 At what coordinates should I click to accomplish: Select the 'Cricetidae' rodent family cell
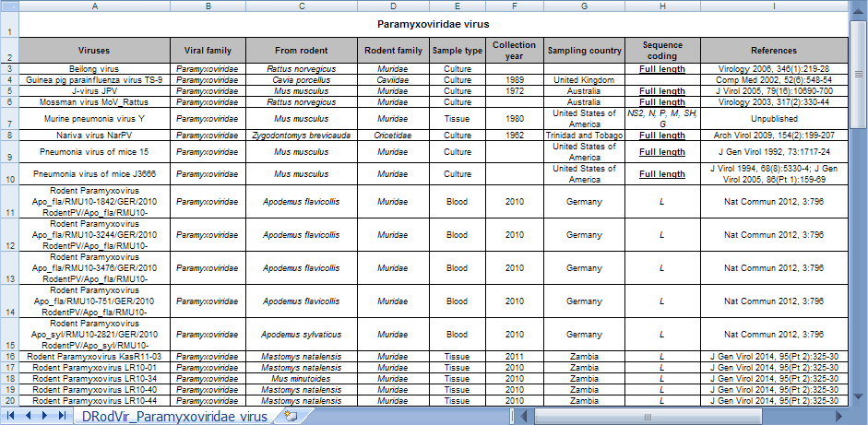[x=393, y=136]
